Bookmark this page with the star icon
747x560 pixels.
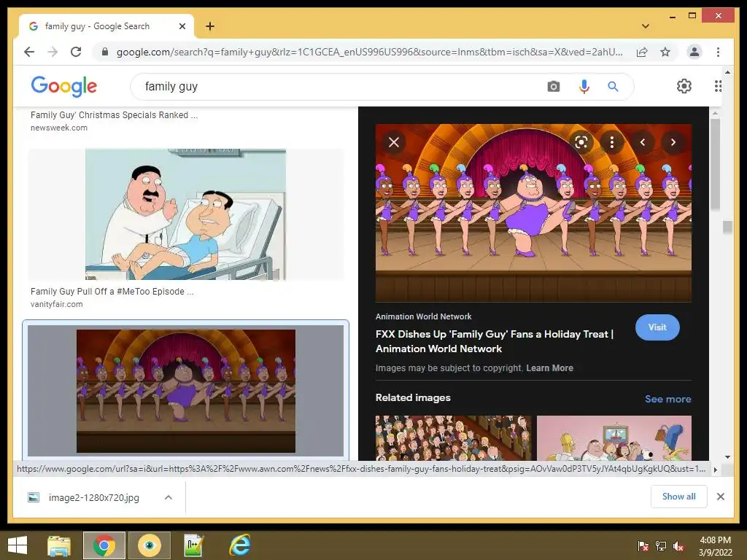click(665, 52)
